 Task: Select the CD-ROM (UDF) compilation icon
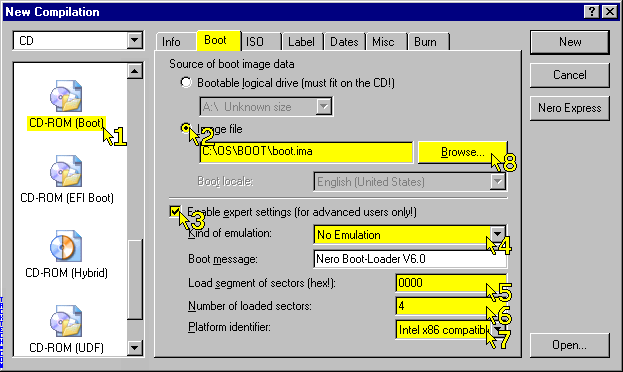[66, 321]
